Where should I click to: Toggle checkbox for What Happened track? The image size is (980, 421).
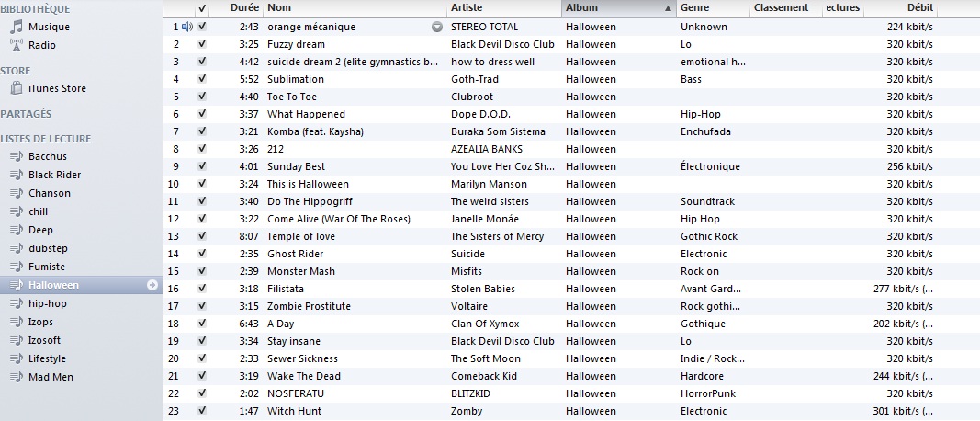click(x=202, y=114)
